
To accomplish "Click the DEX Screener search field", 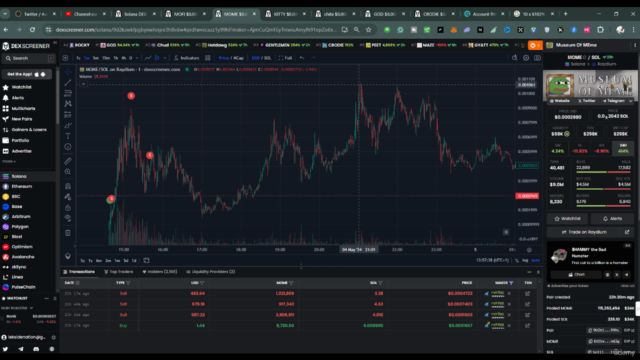I will (x=28, y=58).
